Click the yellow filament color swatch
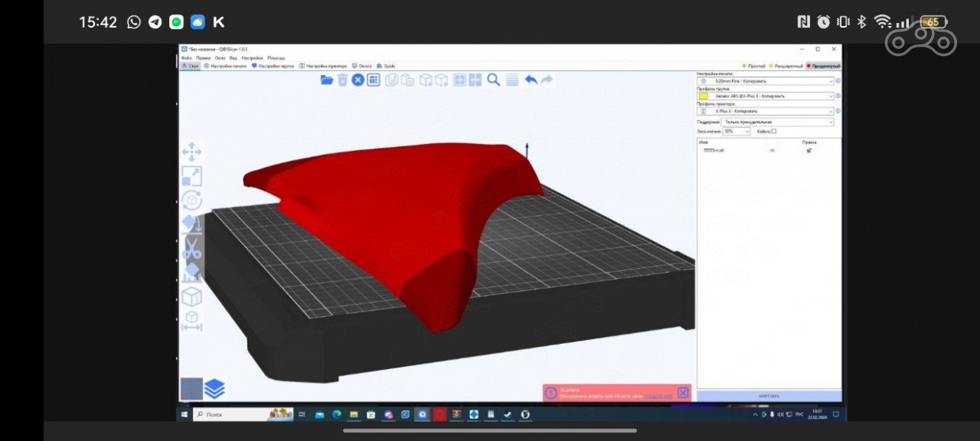Image resolution: width=980 pixels, height=441 pixels. 703,96
